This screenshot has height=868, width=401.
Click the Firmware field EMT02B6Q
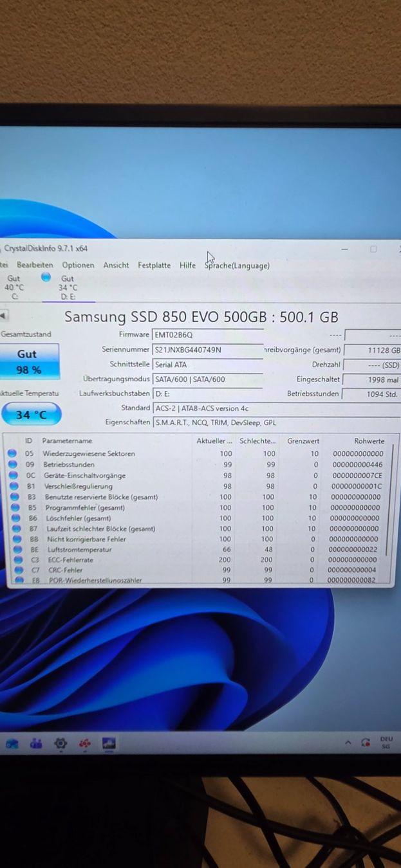(x=207, y=334)
